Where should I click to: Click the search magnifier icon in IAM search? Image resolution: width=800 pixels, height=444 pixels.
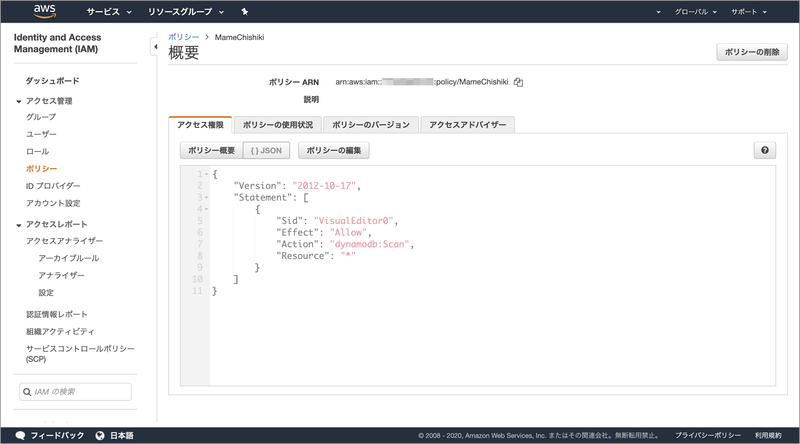click(27, 392)
